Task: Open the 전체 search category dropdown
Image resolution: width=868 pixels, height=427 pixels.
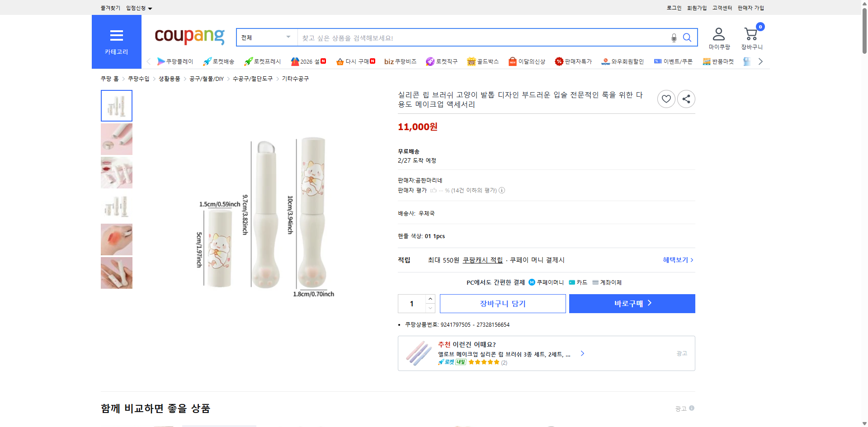Action: pos(266,38)
